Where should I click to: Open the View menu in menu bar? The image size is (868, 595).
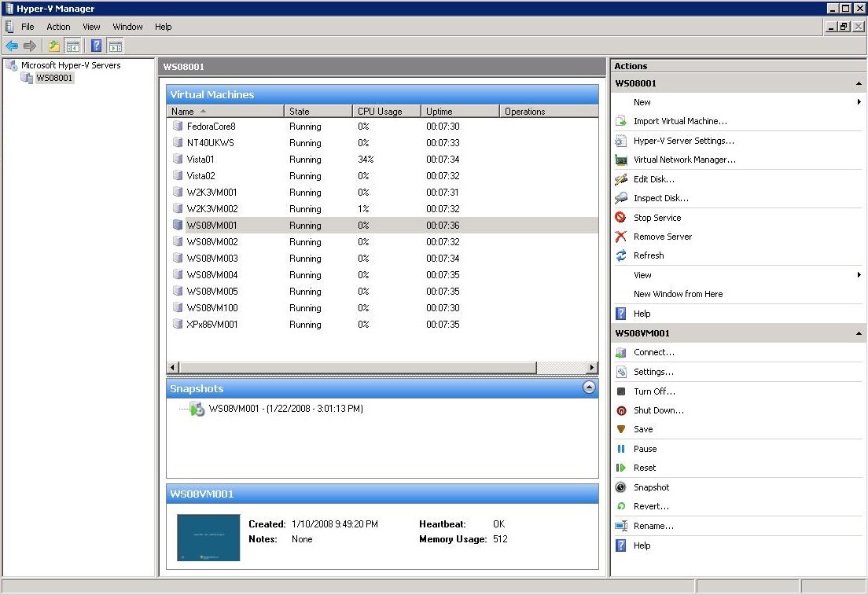[91, 27]
